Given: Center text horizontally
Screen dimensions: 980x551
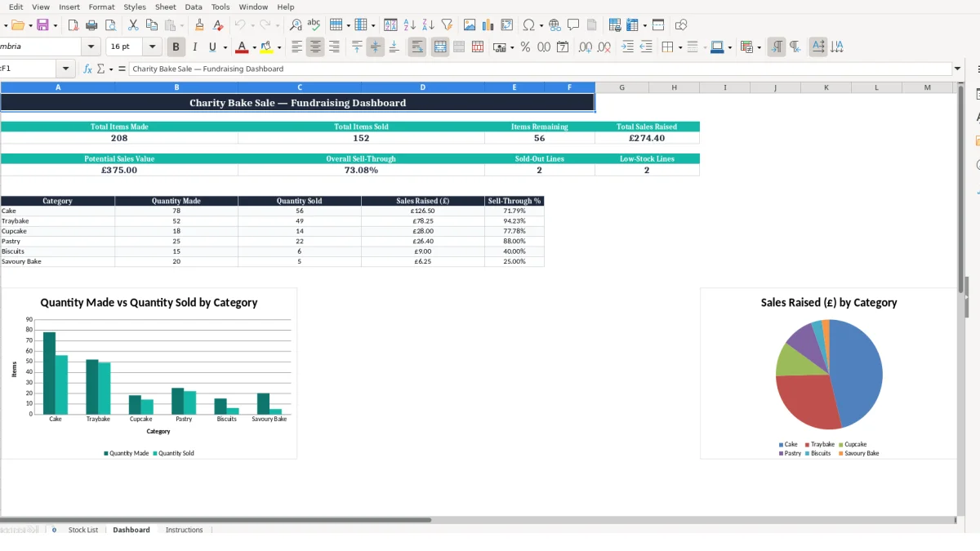Looking at the screenshot, I should pos(315,47).
